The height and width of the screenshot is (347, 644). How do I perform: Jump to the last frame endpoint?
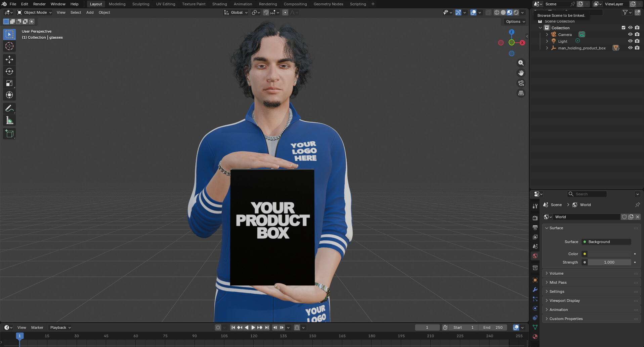click(267, 327)
